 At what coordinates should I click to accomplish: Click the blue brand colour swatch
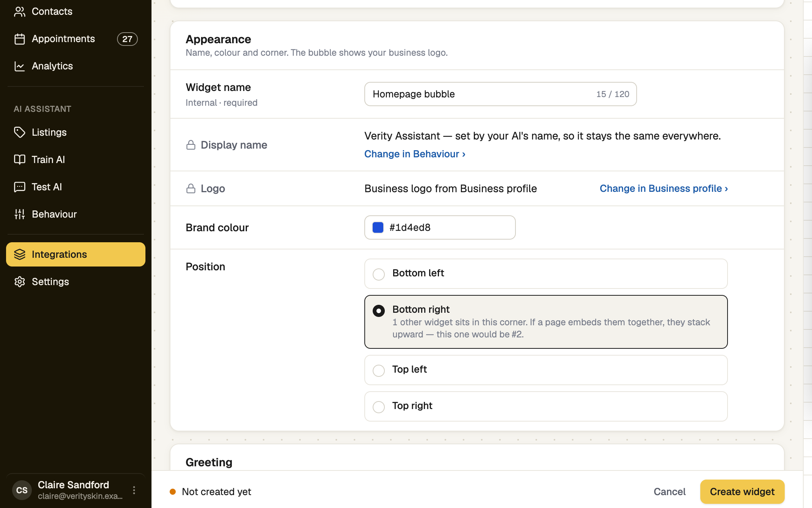coord(378,227)
